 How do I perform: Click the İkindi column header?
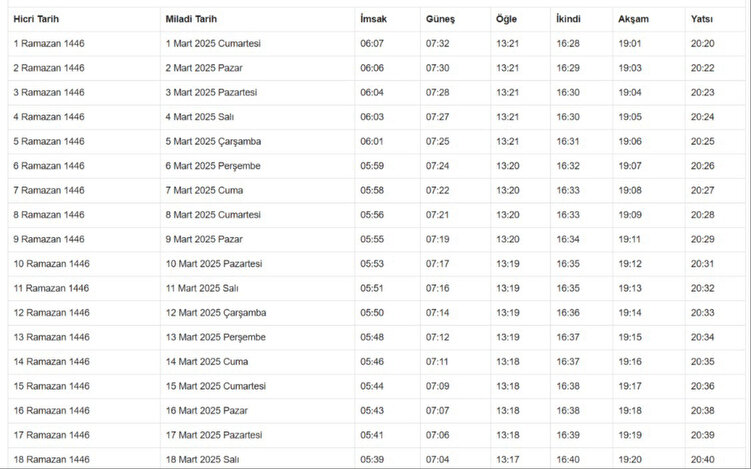568,19
